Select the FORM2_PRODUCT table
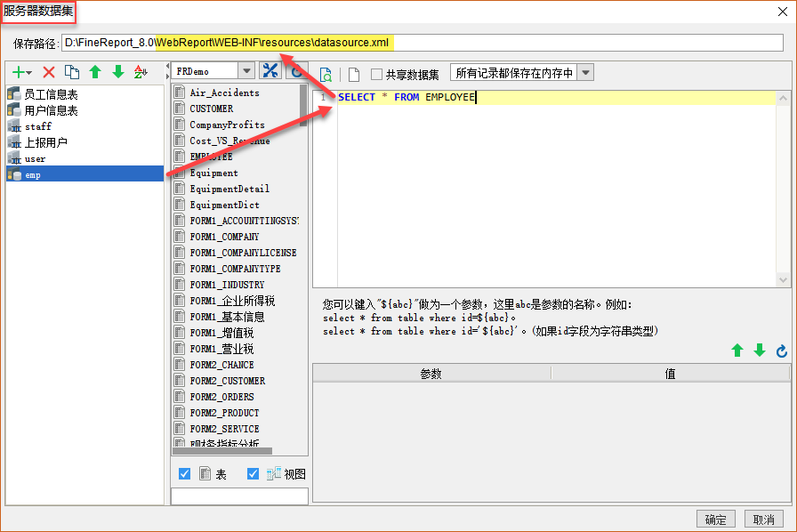The width and height of the screenshot is (797, 532). click(225, 413)
